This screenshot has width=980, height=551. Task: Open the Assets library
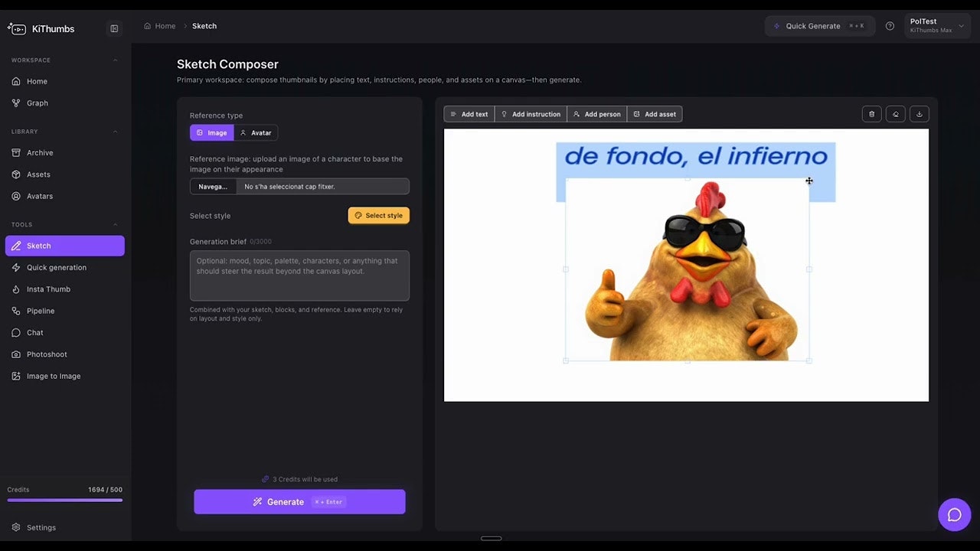tap(65, 174)
